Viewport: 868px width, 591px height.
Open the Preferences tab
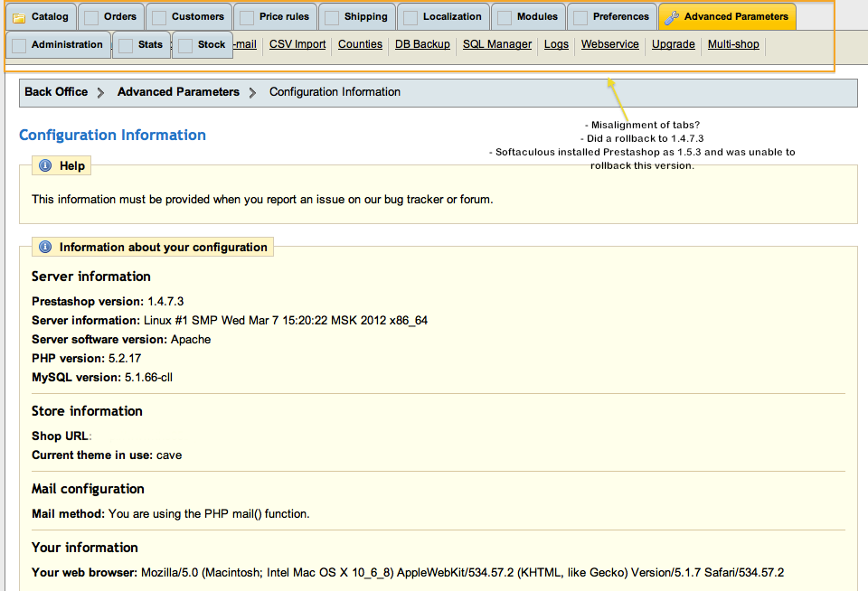point(612,16)
